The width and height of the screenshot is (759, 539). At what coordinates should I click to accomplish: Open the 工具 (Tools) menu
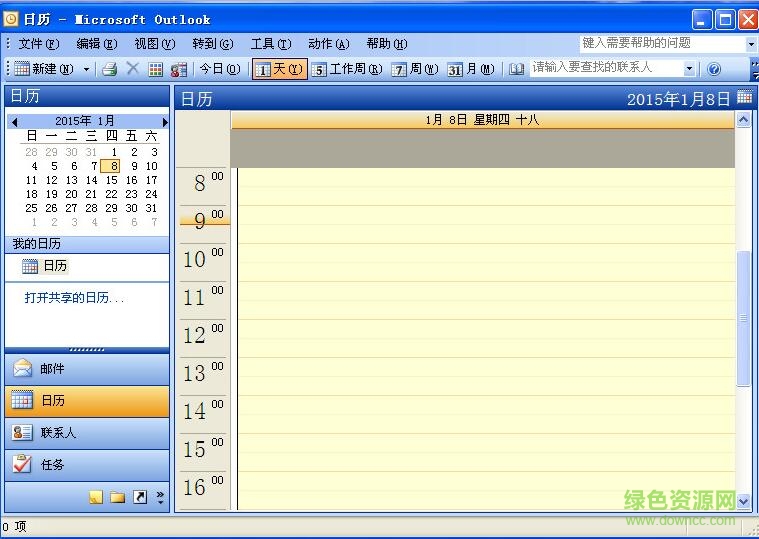[x=270, y=44]
